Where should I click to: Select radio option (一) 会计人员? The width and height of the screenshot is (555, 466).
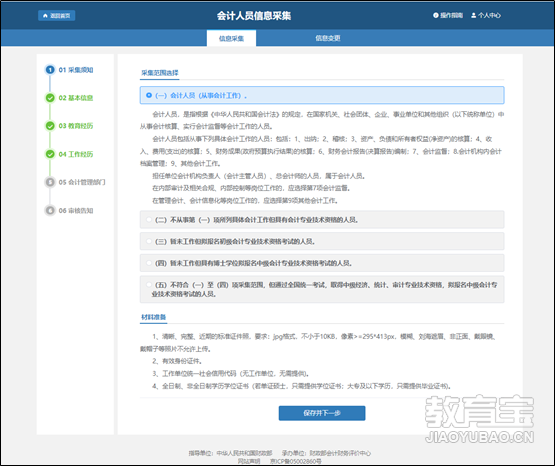(149, 95)
